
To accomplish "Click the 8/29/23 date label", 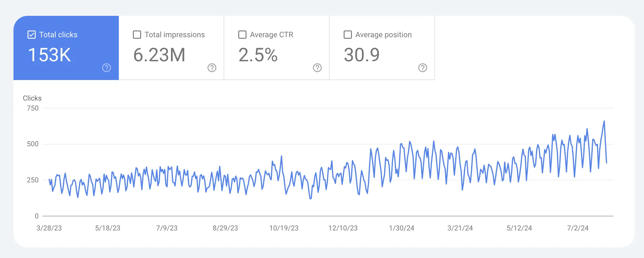I will tap(225, 228).
